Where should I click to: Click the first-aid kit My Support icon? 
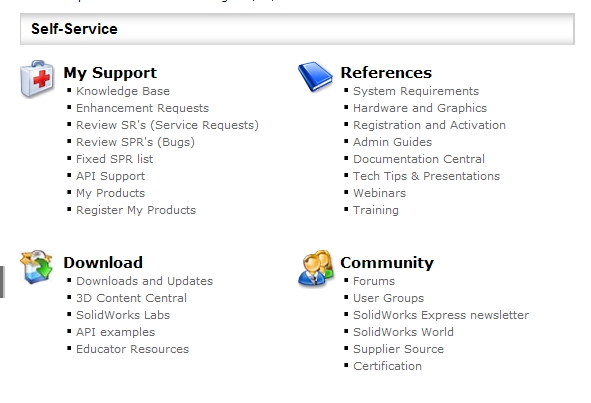(37, 79)
